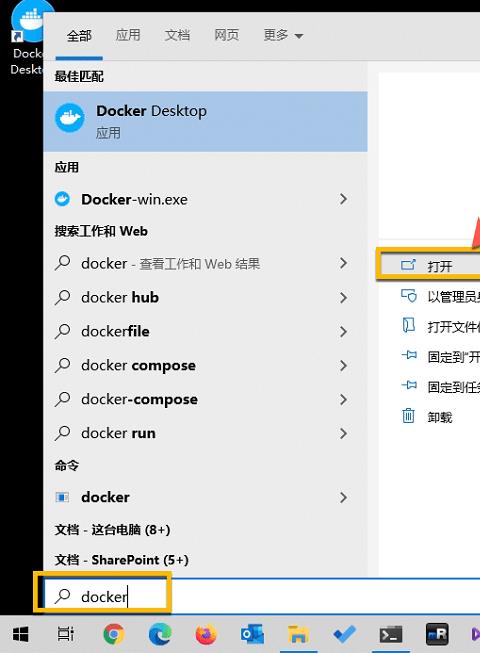Click the Task View taskbar icon
This screenshot has height=653, width=480.
66,634
